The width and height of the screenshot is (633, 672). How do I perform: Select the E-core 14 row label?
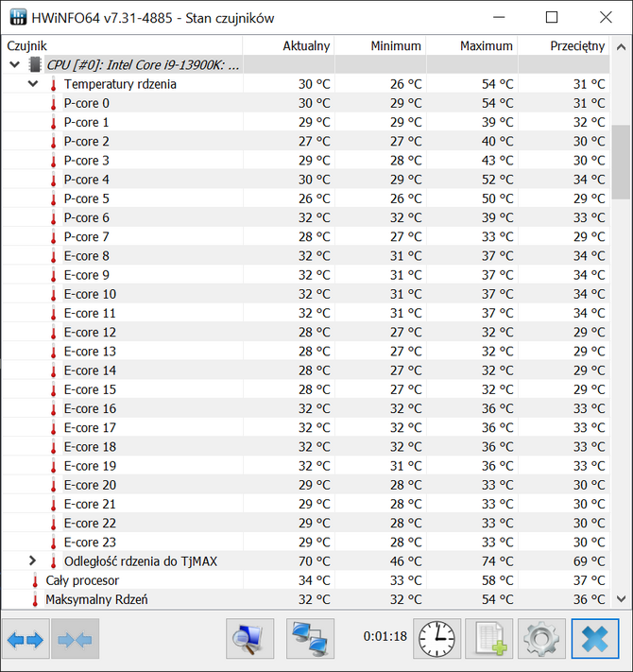[90, 370]
